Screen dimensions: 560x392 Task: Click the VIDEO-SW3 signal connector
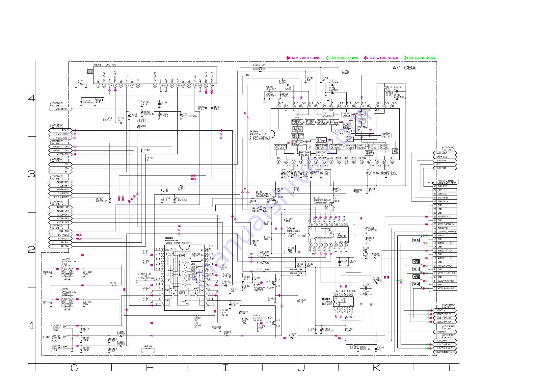click(x=61, y=222)
